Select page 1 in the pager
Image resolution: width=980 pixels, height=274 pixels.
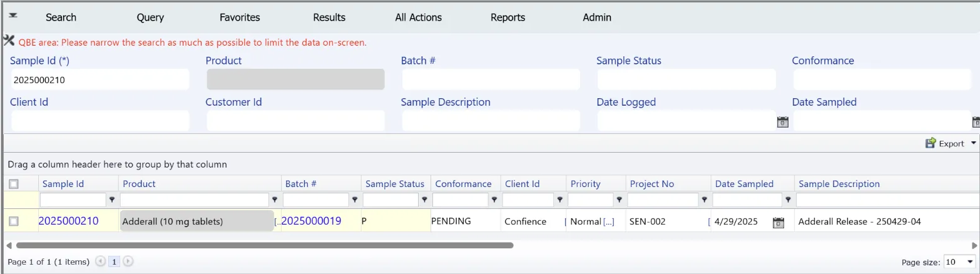pos(115,261)
